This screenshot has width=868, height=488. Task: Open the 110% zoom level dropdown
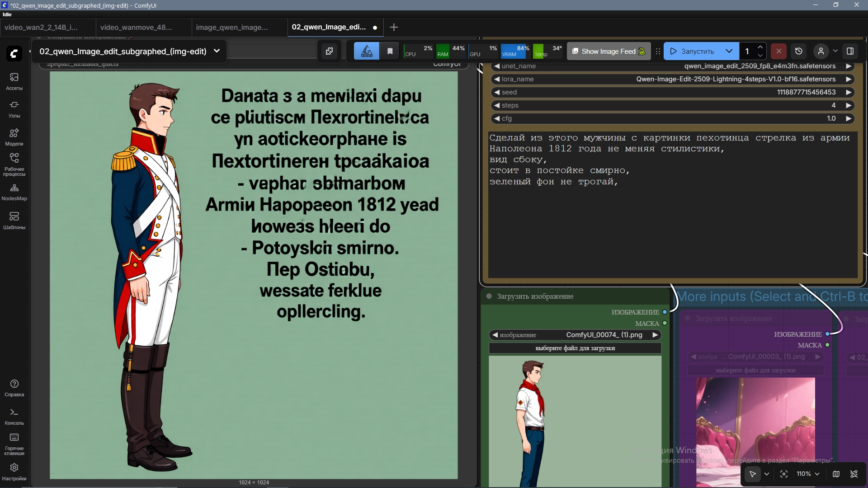[808, 474]
